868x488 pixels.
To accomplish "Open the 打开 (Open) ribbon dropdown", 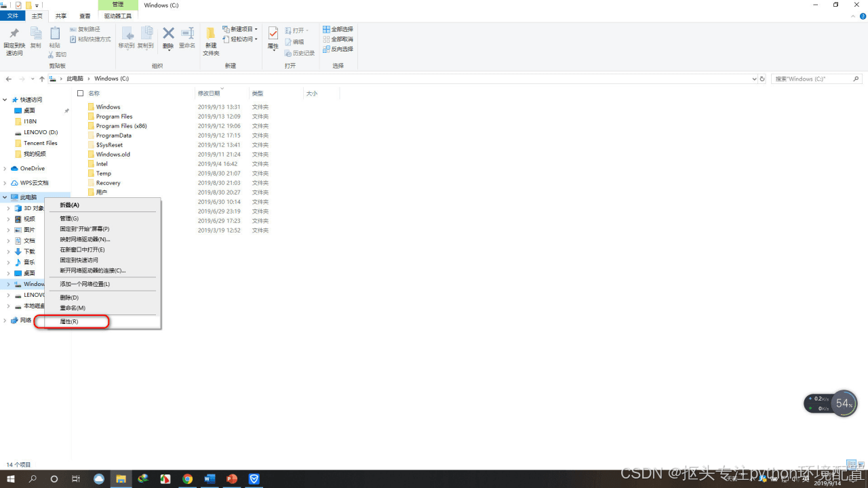I will (296, 30).
